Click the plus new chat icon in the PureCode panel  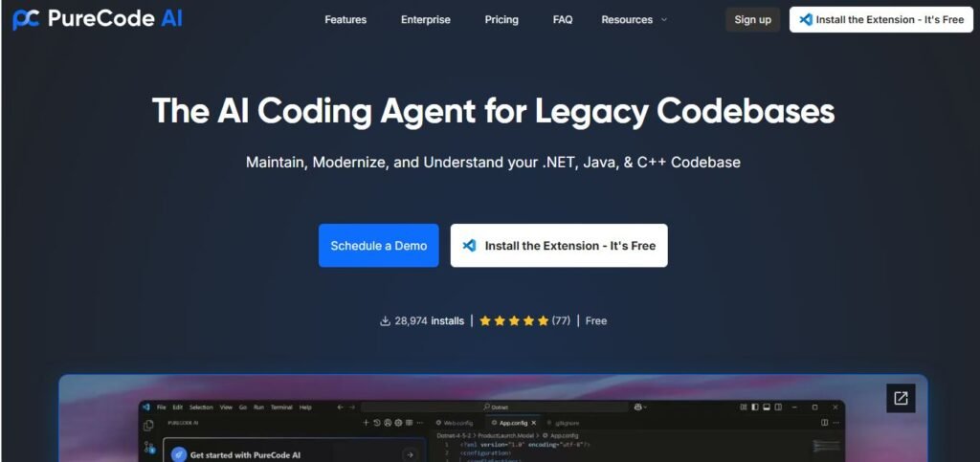pyautogui.click(x=366, y=423)
